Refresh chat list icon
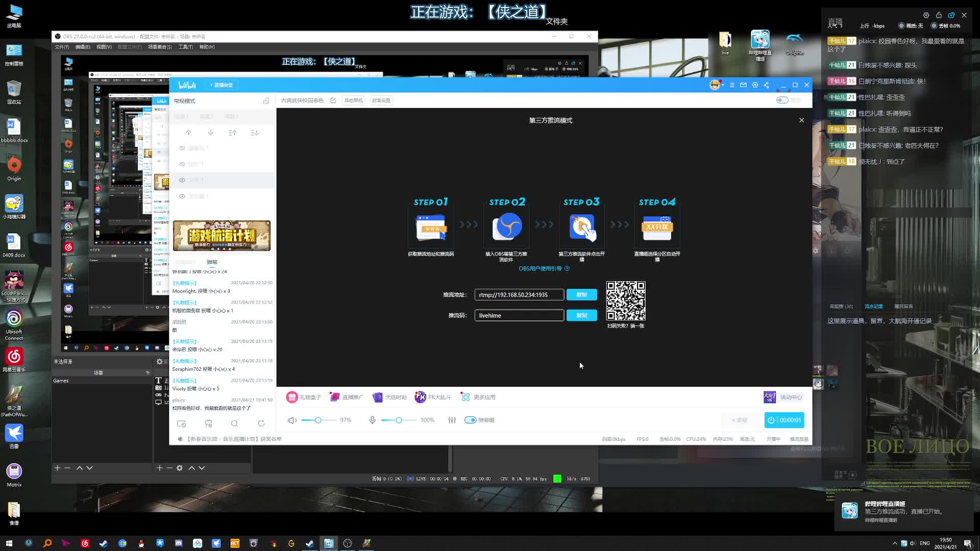 tap(261, 424)
